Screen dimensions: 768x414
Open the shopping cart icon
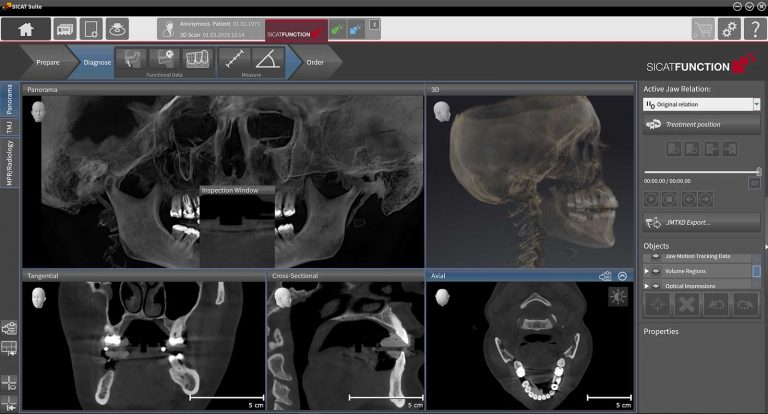point(704,29)
